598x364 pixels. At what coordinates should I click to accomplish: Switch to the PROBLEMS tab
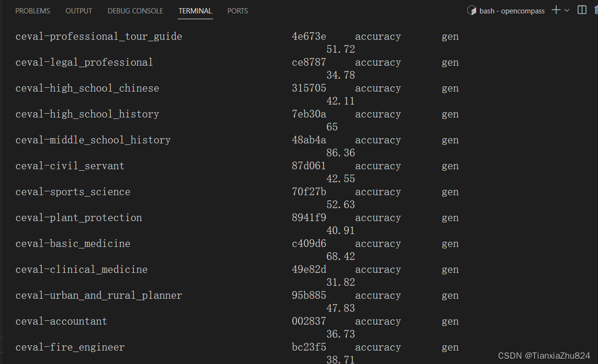coord(32,11)
